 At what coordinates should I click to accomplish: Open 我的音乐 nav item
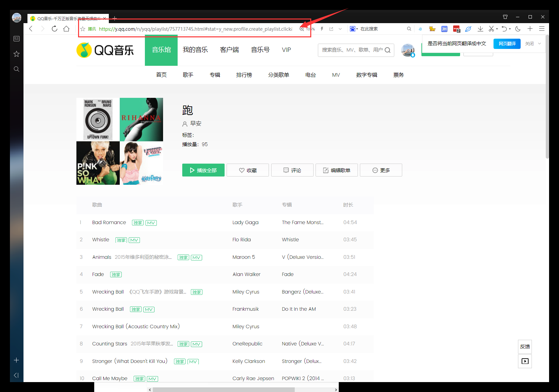[x=195, y=50]
